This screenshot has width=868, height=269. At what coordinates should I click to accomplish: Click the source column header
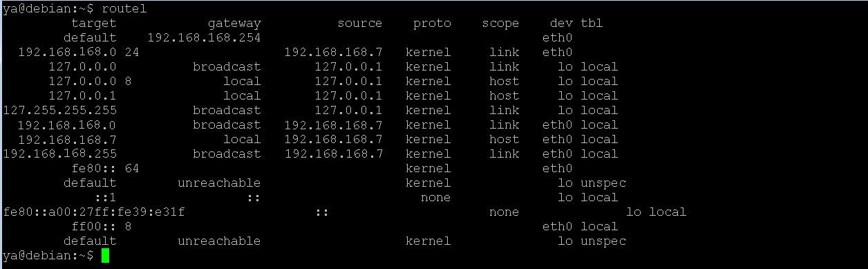coord(359,24)
